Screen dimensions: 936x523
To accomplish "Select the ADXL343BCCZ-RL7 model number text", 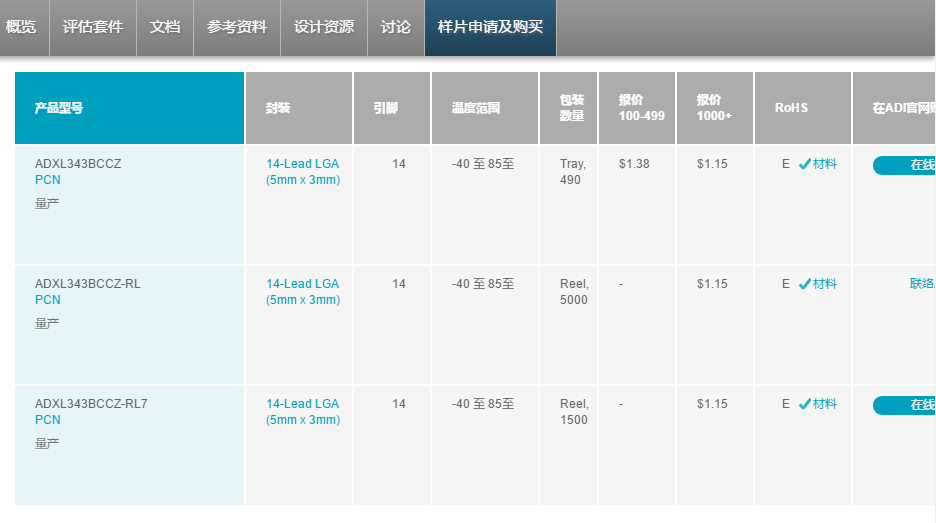I will pyautogui.click(x=91, y=404).
